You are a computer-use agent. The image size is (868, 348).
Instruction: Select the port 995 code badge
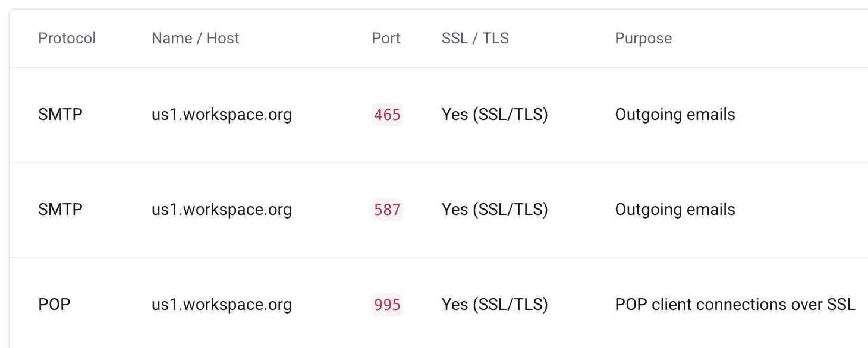pyautogui.click(x=388, y=305)
